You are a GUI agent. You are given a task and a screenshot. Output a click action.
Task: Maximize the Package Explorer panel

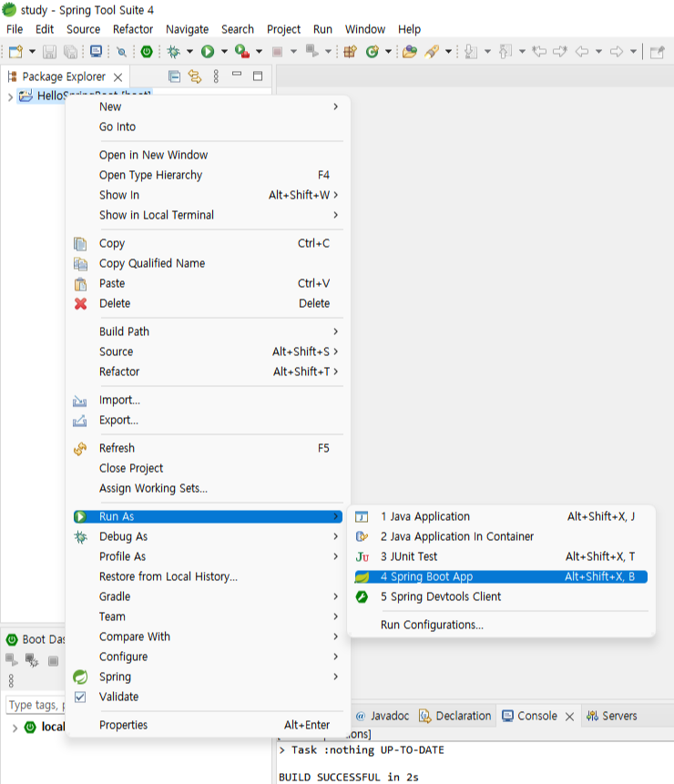click(258, 76)
